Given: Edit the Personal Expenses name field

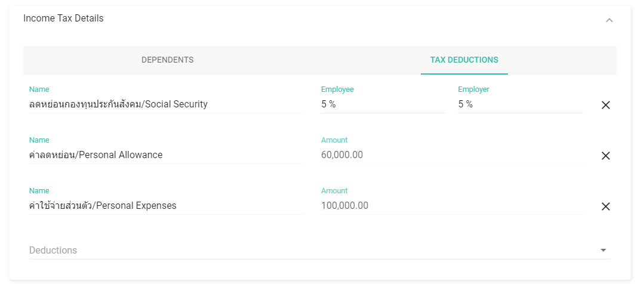Looking at the screenshot, I should coord(167,206).
